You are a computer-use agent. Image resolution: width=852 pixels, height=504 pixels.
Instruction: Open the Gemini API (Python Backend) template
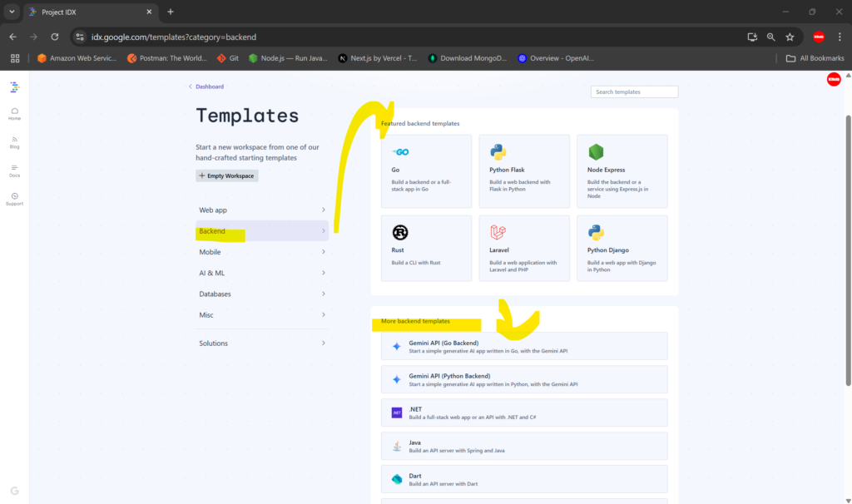524,379
